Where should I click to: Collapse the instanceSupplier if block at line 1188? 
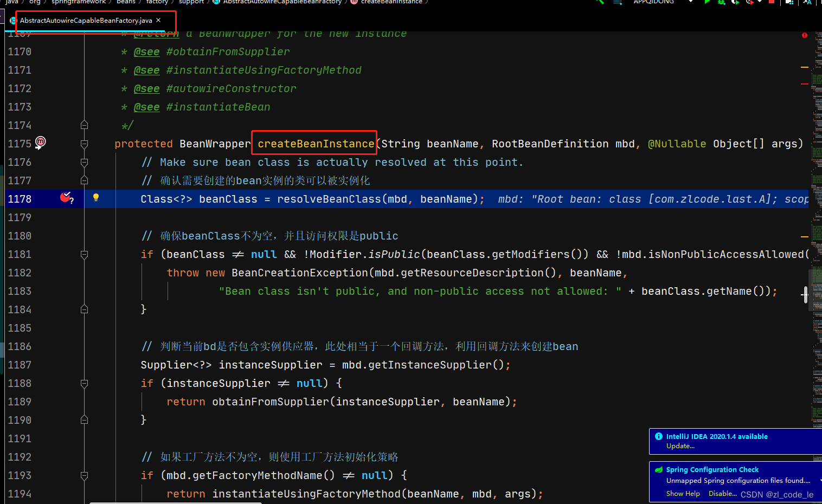pos(84,383)
